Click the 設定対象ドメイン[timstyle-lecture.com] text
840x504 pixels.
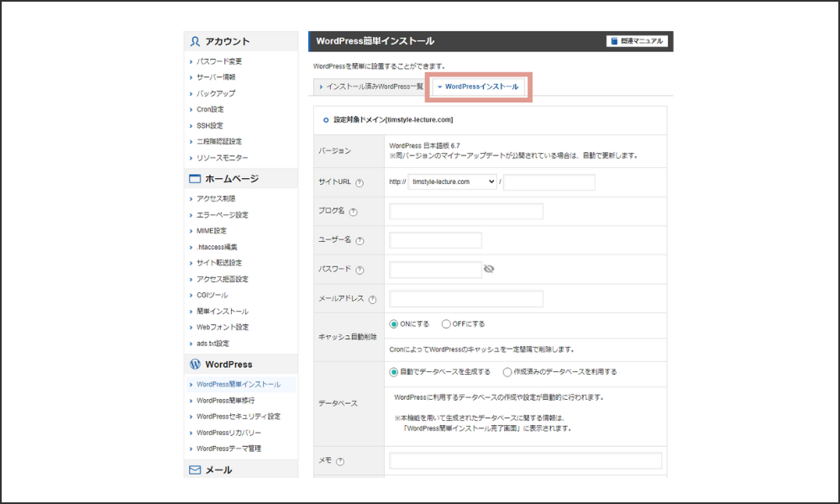pos(393,120)
